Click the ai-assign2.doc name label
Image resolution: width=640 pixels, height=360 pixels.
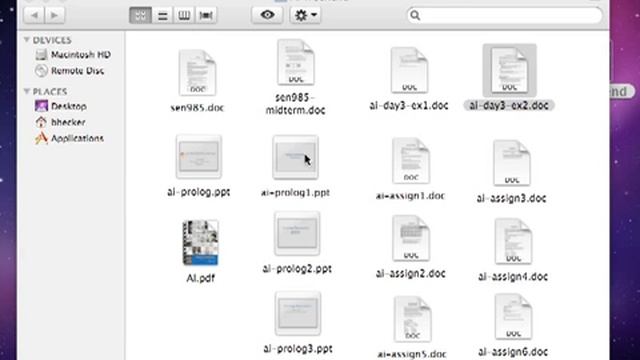[411, 273]
